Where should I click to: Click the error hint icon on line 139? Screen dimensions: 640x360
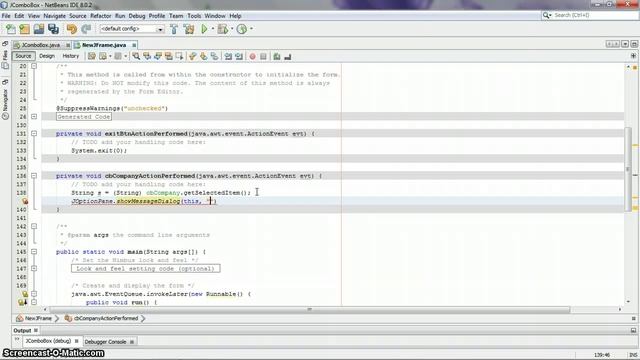click(25, 201)
